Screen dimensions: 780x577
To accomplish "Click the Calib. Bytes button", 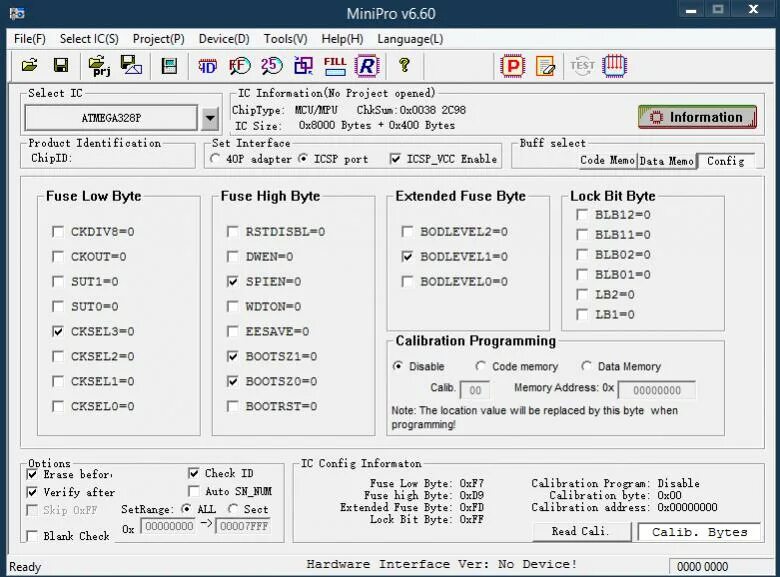I will point(699,532).
